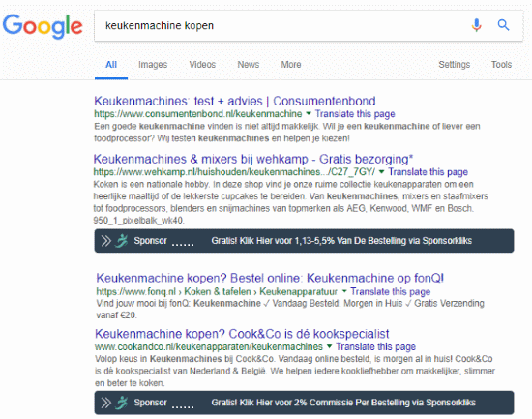The width and height of the screenshot is (532, 419).
Task: Click double-chevron icon in Cook&Co Sponsor bar
Action: (x=105, y=403)
